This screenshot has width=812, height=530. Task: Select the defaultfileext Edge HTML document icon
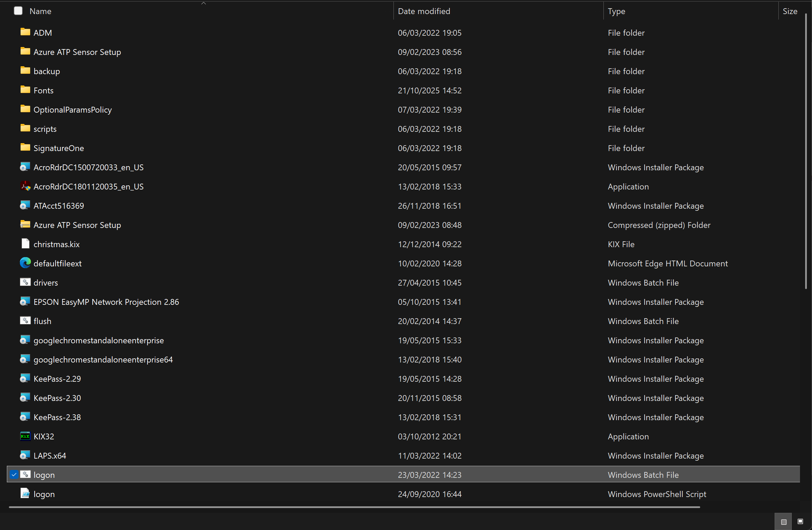[25, 263]
